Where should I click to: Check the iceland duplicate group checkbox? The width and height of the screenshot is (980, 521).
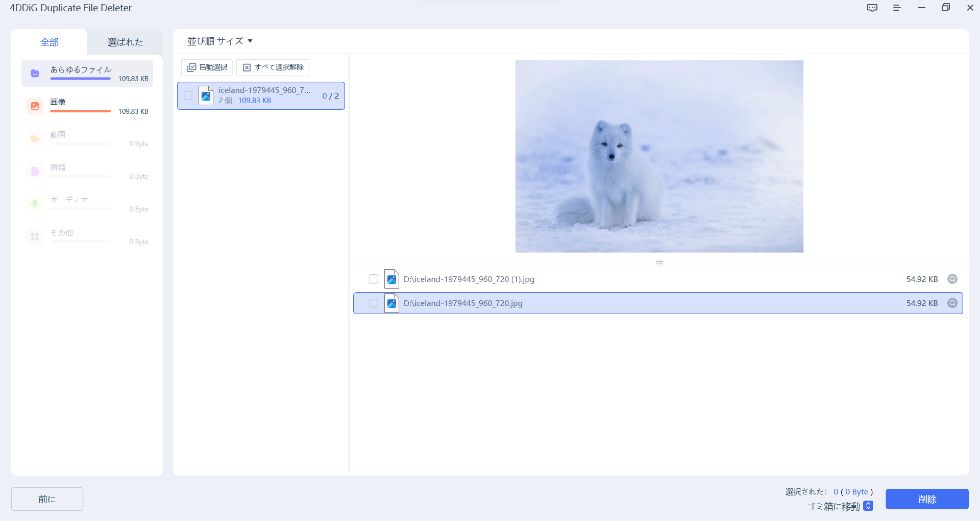(188, 96)
